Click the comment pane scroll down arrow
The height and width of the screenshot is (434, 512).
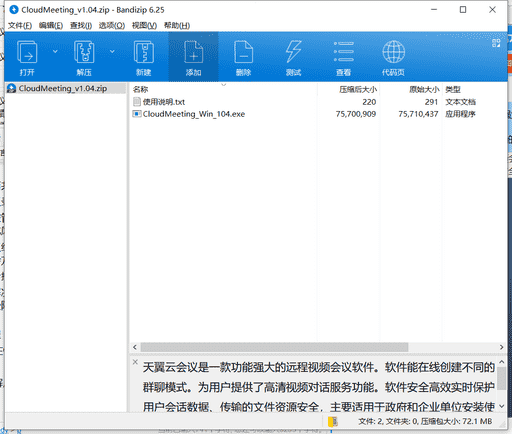(502, 406)
